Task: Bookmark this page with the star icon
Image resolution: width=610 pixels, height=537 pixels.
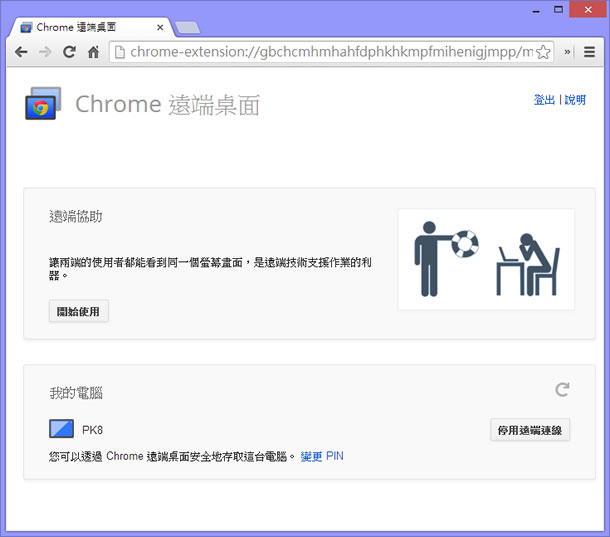Action: (x=543, y=52)
